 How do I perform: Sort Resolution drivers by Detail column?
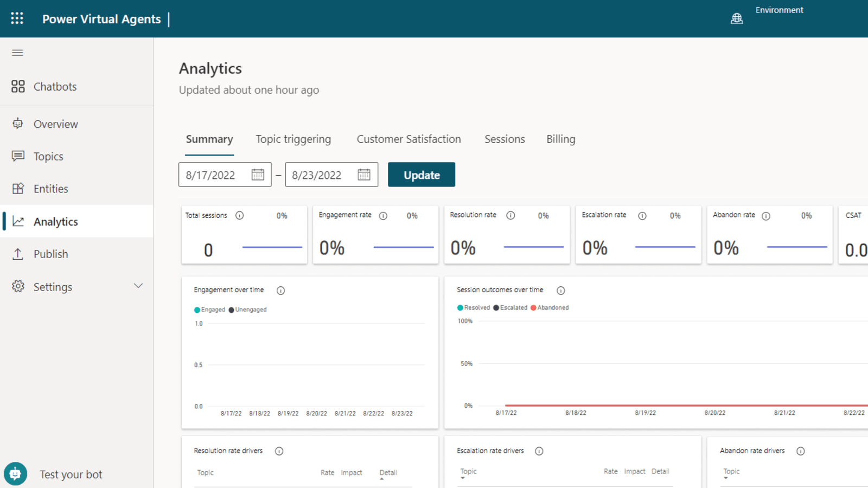tap(388, 473)
